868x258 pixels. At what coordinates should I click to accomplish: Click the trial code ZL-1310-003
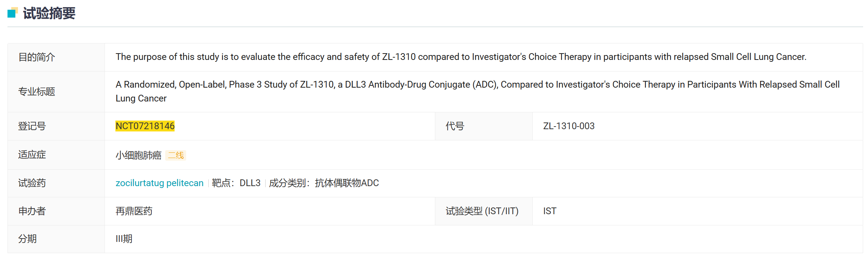[x=569, y=126]
